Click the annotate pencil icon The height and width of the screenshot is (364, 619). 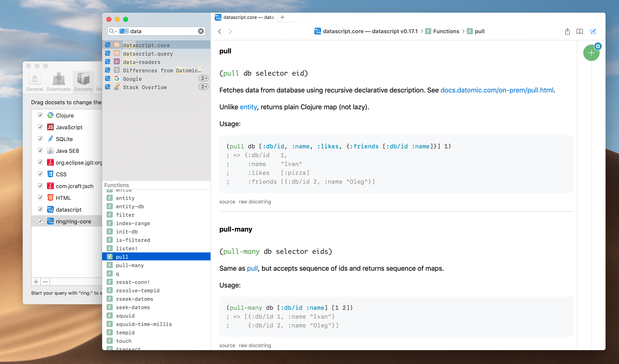(x=593, y=32)
